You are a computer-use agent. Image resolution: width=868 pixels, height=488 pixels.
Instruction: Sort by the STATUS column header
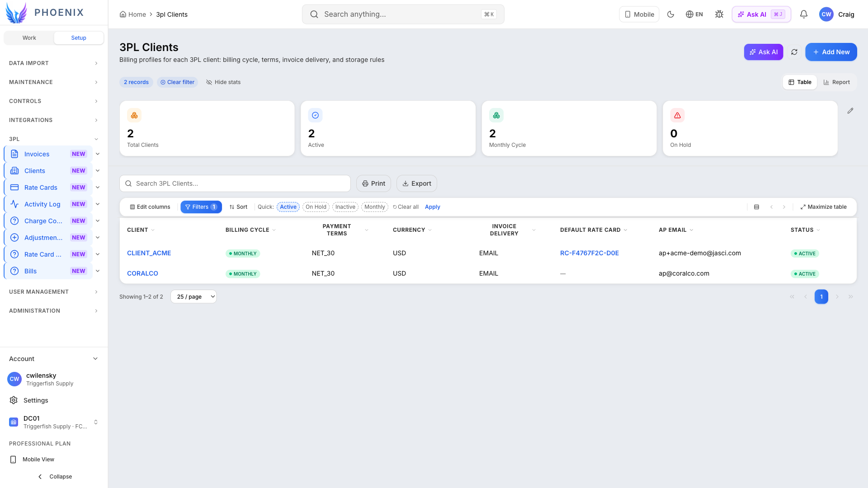pyautogui.click(x=805, y=230)
